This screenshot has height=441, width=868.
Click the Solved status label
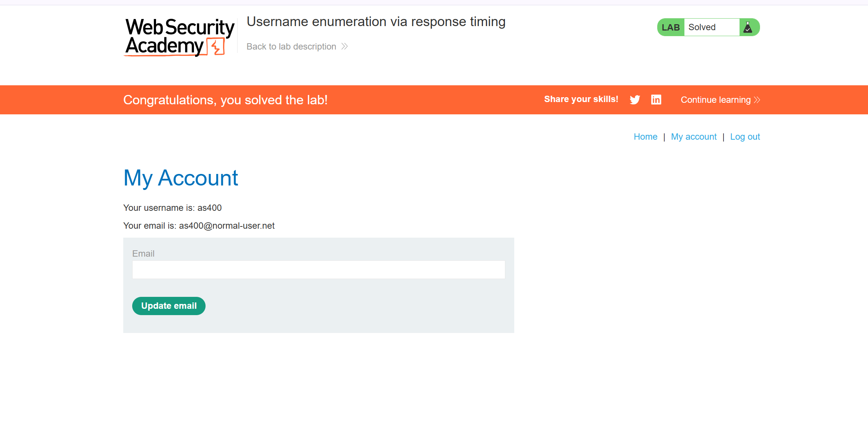pos(702,27)
